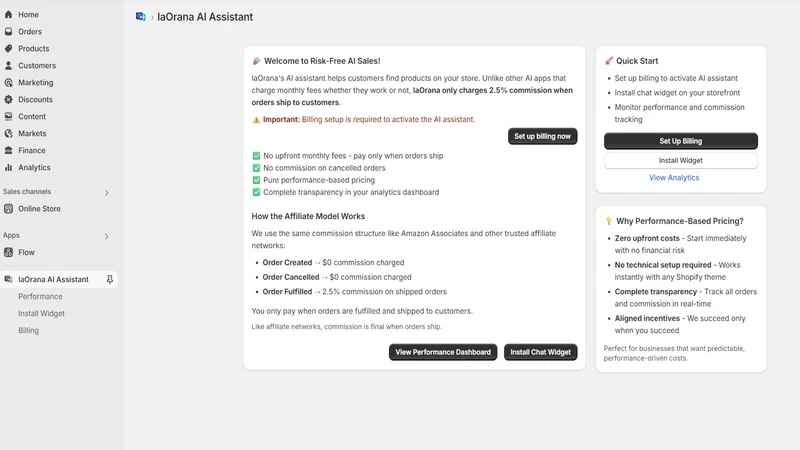The width and height of the screenshot is (800, 450).
Task: Click the How the Affiliate Model Works heading
Action: tap(308, 216)
